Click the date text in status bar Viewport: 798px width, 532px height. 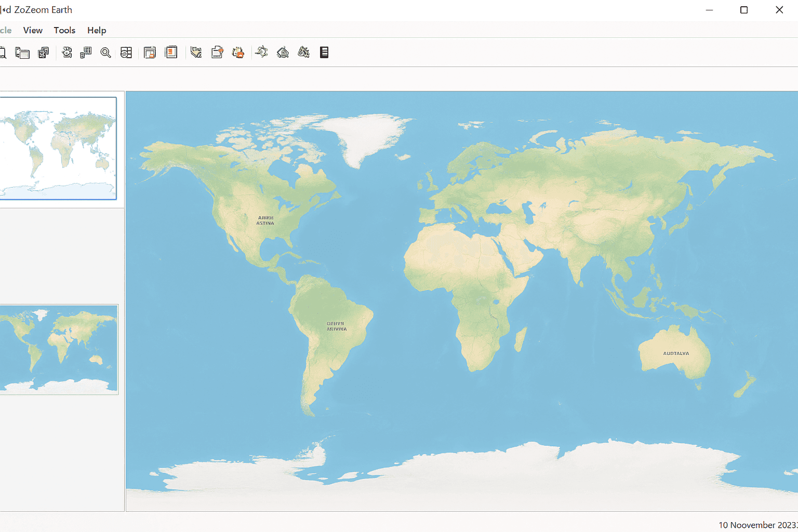(757, 525)
